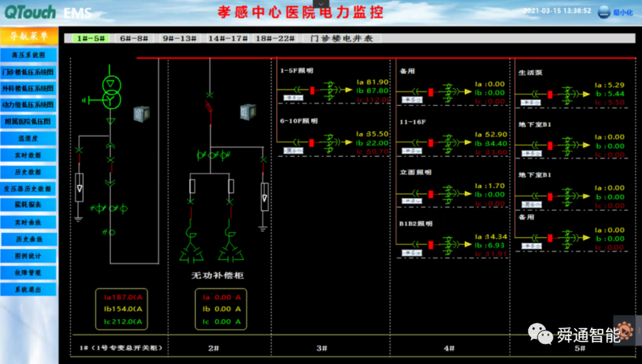
Task: Switch to the 14#-17# tab
Action: point(228,39)
